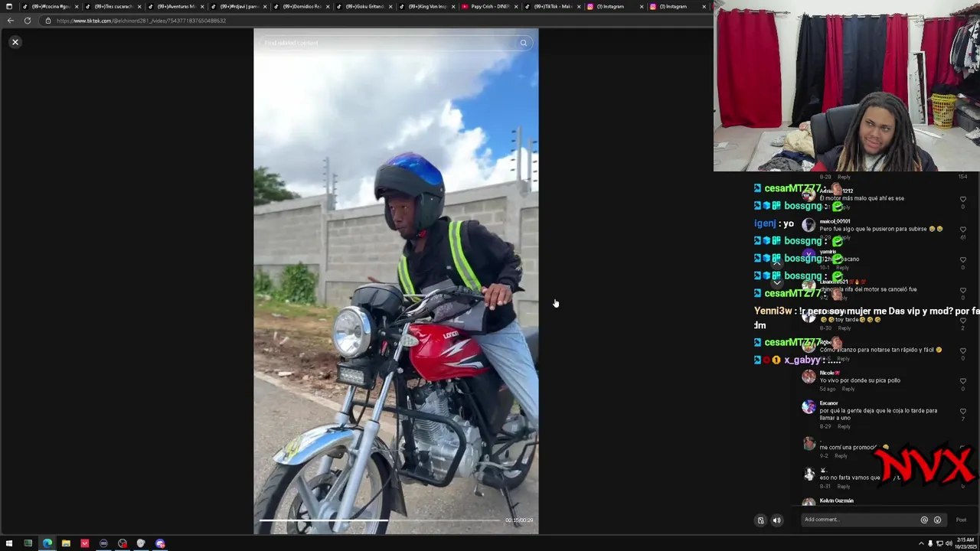Like the 'Pero fue algo que le pusieron' comment
Viewport: 980px width, 551px height.
coord(963,229)
